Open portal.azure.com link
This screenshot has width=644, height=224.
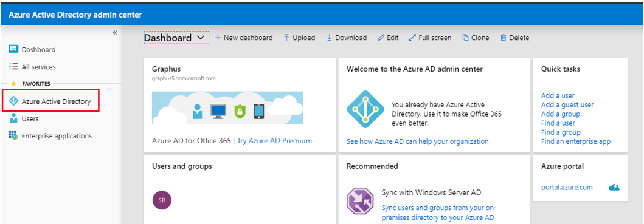567,187
